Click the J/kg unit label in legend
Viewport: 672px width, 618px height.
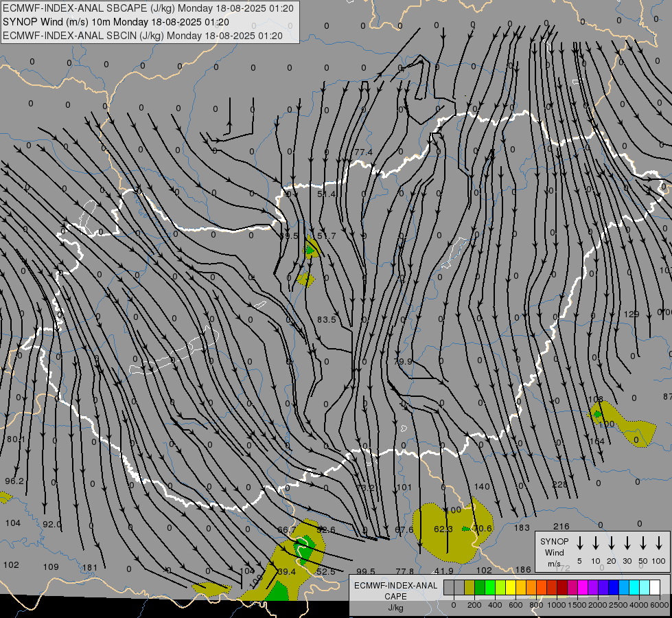(395, 608)
